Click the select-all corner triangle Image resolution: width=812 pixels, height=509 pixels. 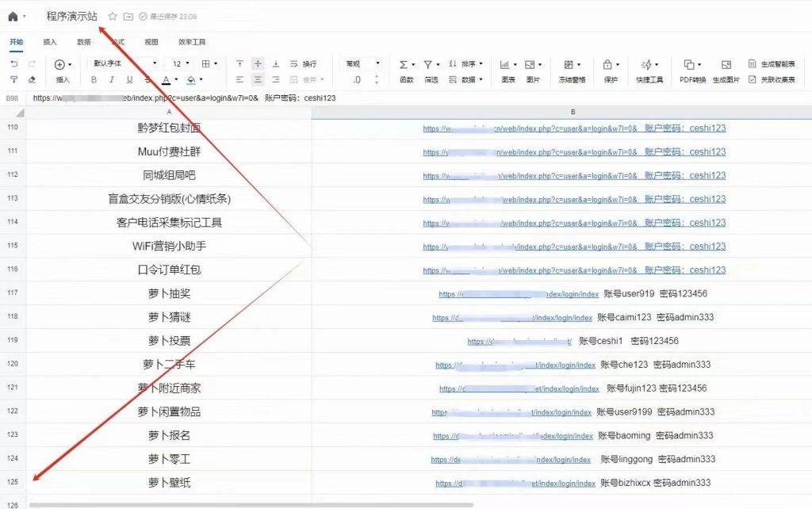pos(19,113)
